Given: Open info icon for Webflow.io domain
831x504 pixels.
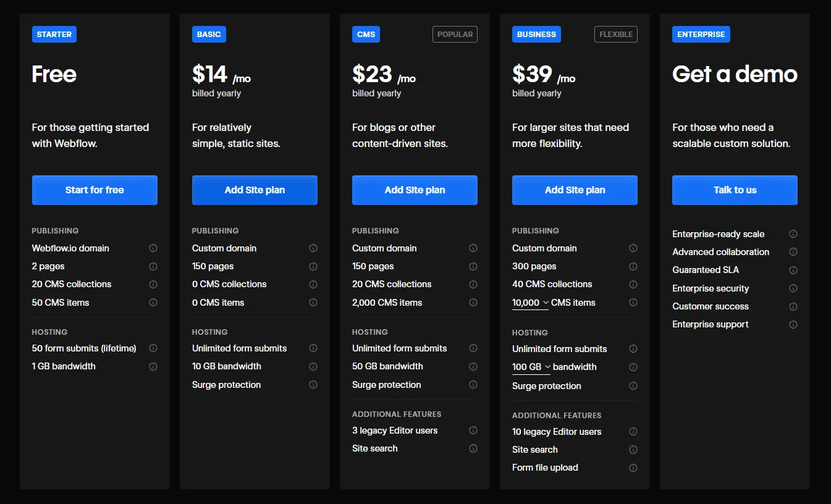Looking at the screenshot, I should tap(153, 248).
